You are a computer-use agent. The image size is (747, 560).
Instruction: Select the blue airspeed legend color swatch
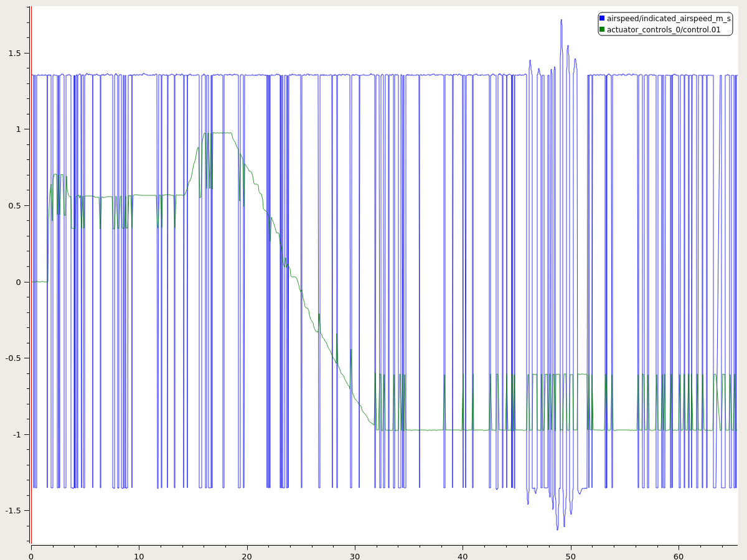coord(601,19)
